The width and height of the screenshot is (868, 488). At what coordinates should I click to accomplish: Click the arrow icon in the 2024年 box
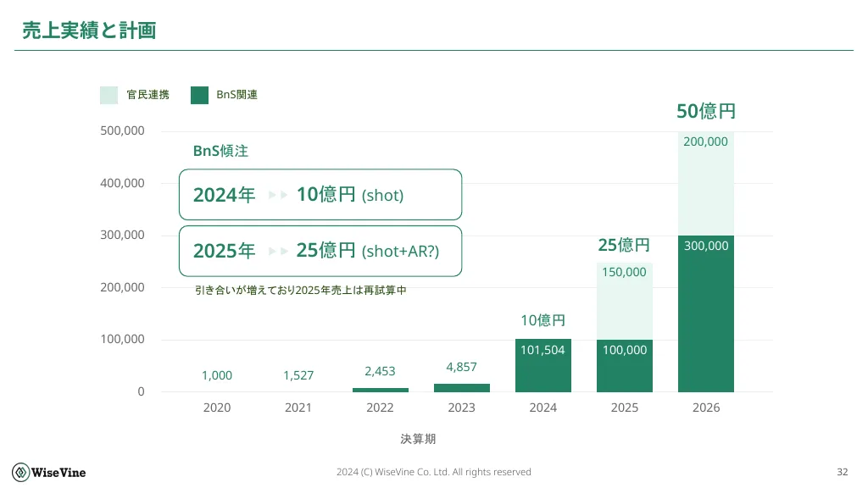coord(278,195)
